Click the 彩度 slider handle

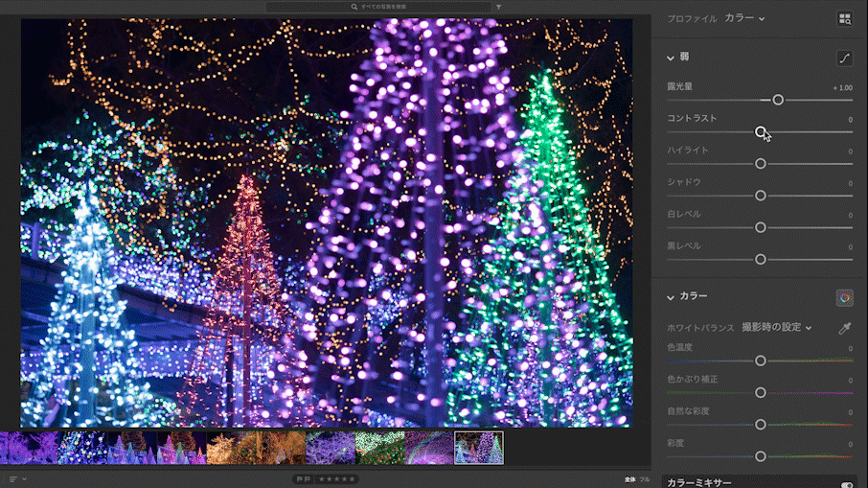(761, 456)
